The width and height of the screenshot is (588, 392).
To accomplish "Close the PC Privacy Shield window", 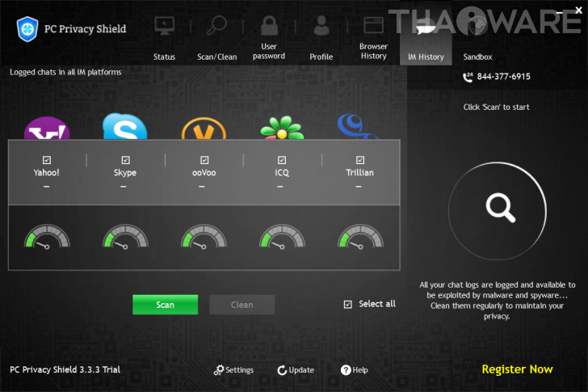I will click(x=578, y=11).
